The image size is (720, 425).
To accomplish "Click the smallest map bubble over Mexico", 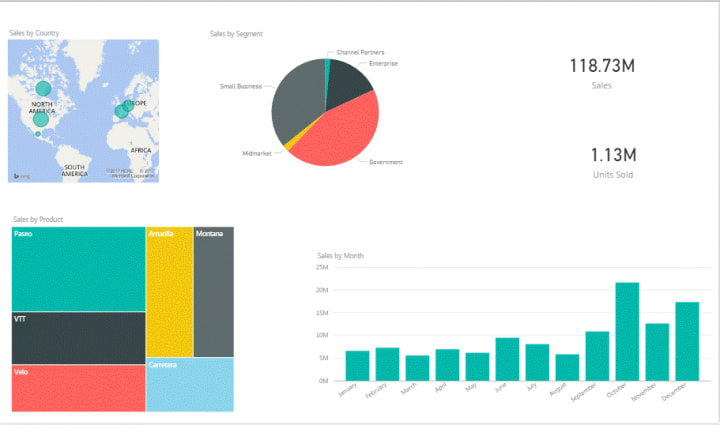I will click(38, 134).
